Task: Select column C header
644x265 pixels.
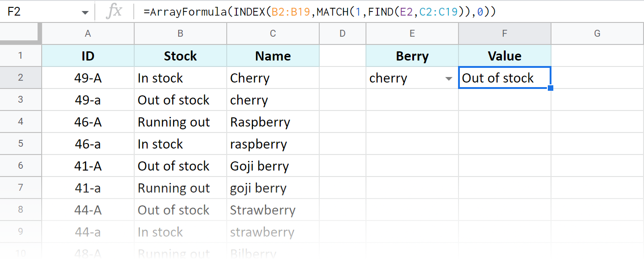Action: (x=273, y=33)
